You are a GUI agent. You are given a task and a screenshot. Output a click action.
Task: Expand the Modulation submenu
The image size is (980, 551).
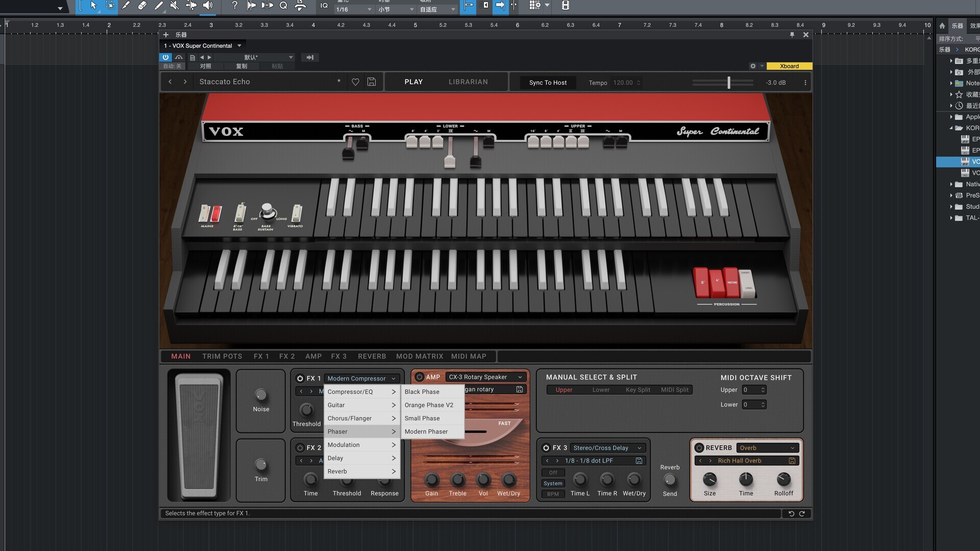(361, 445)
